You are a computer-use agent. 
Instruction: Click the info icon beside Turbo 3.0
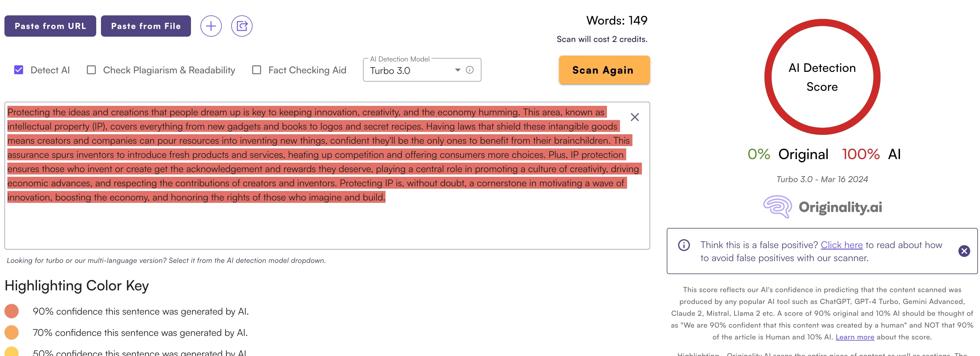470,70
